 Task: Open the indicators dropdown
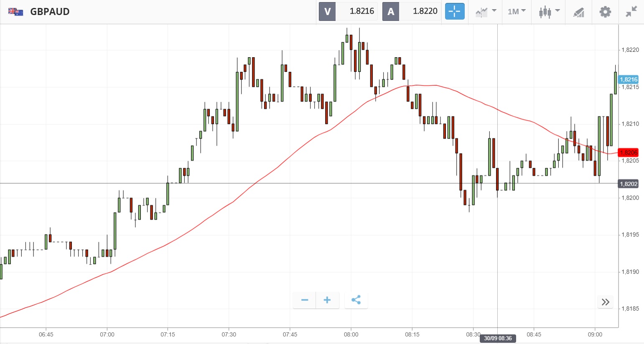pyautogui.click(x=486, y=12)
